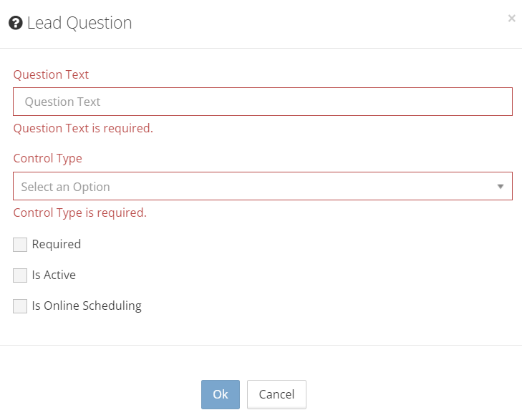Click the Is Active label text
This screenshot has width=522, height=420.
(54, 275)
